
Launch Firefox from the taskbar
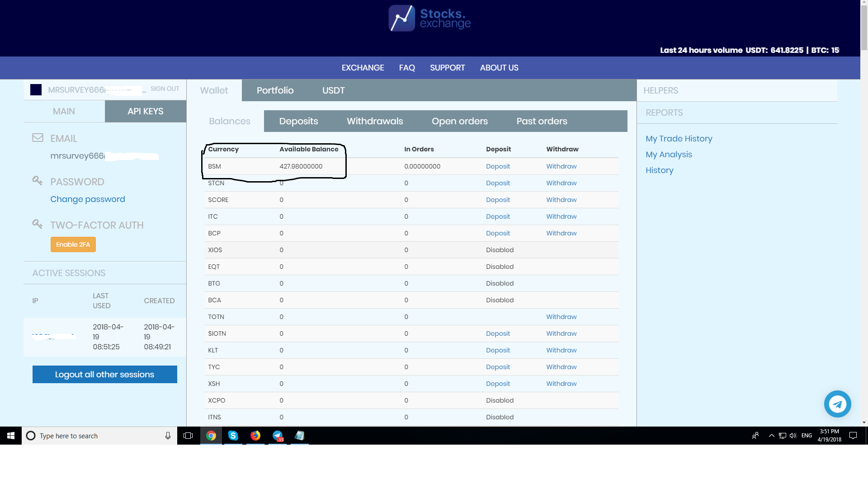[255, 436]
